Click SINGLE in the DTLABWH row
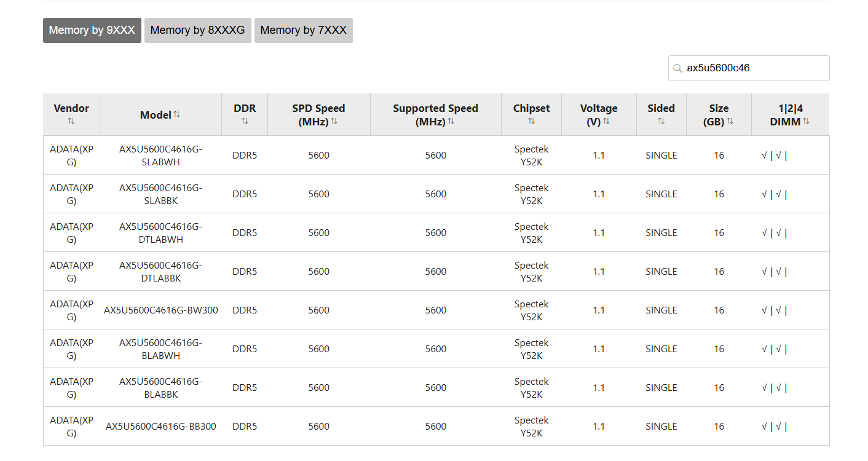 (661, 233)
